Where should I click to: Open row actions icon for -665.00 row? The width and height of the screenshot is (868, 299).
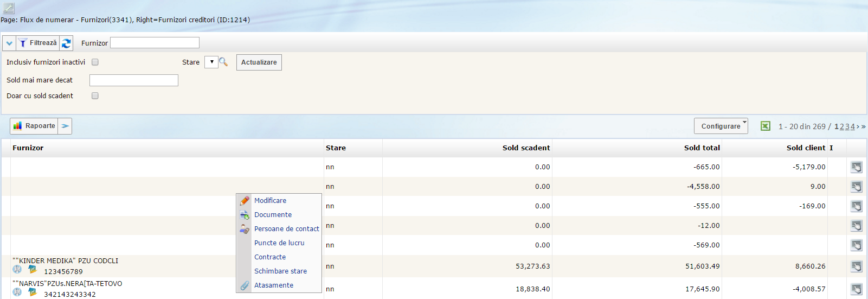pyautogui.click(x=856, y=167)
